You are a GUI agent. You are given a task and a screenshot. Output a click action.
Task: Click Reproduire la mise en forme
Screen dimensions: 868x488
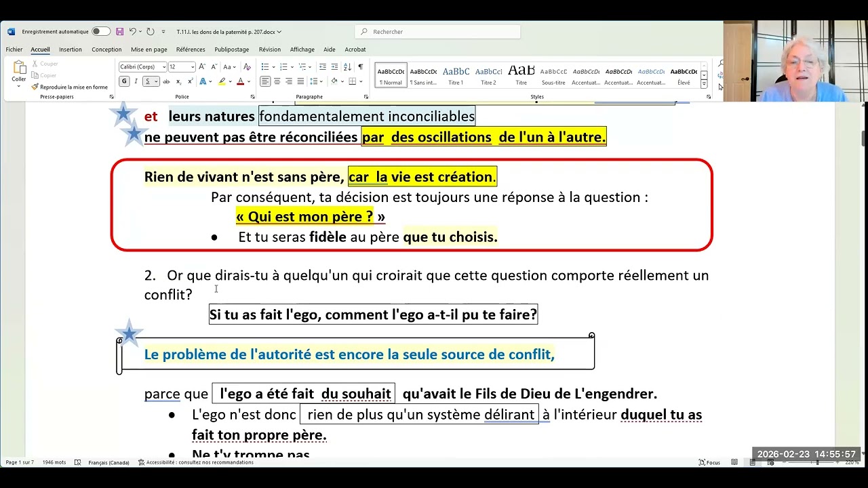click(x=69, y=87)
